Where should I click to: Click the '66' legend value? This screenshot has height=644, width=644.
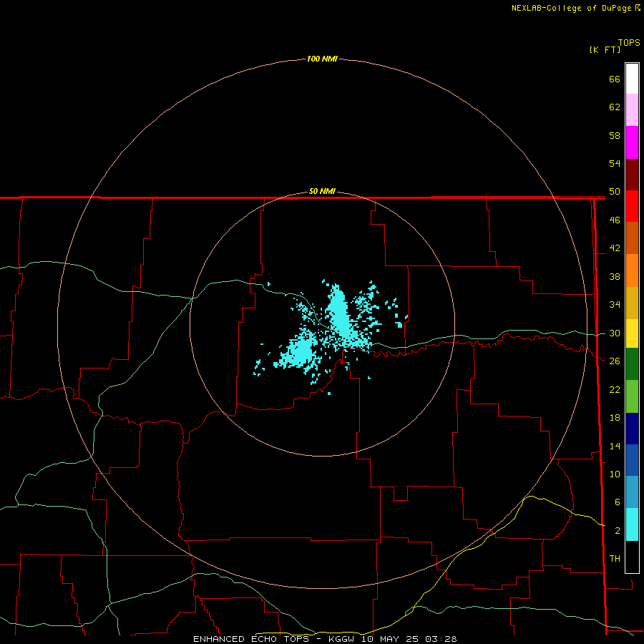(615, 79)
